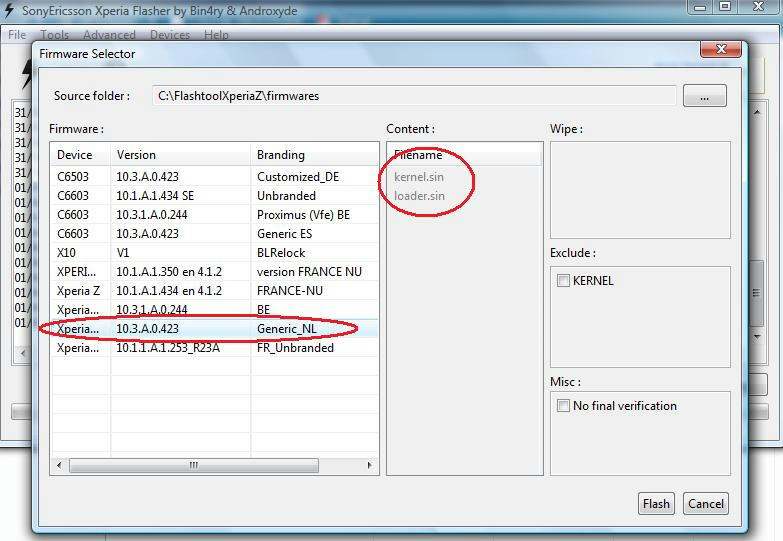Minimize the Xperia Flasher main window
783x541 pixels.
pyautogui.click(x=701, y=7)
